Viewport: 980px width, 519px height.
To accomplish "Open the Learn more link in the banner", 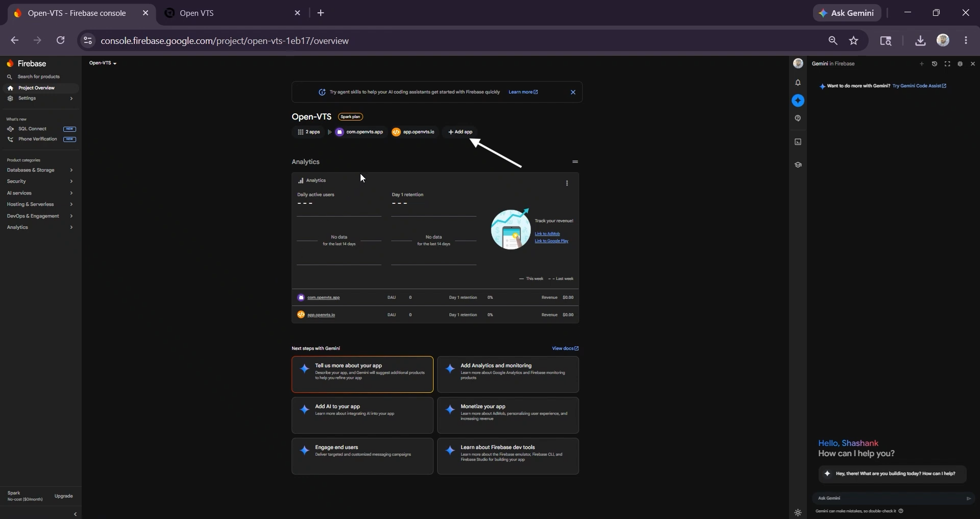I will click(x=523, y=92).
